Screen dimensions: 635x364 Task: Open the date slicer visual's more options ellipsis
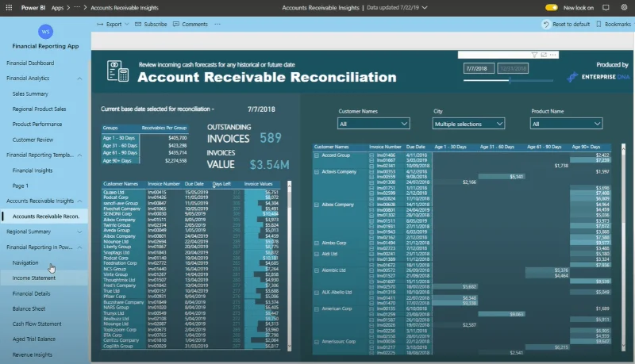552,55
